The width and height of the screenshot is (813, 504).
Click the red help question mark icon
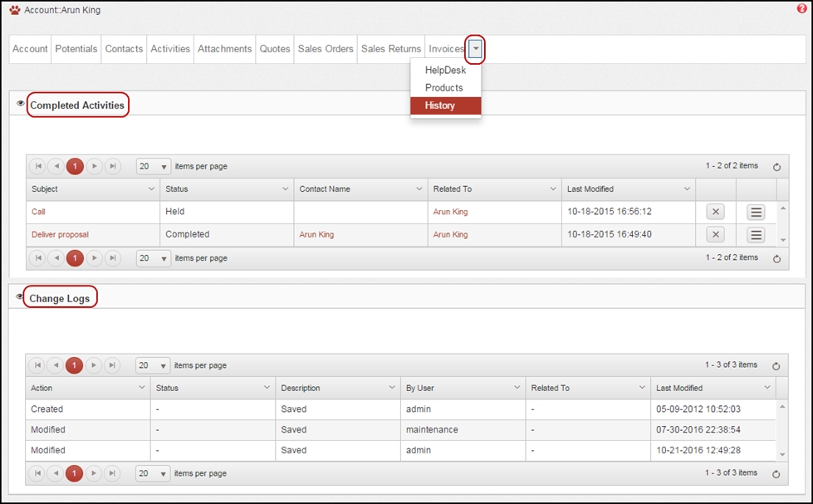[801, 7]
